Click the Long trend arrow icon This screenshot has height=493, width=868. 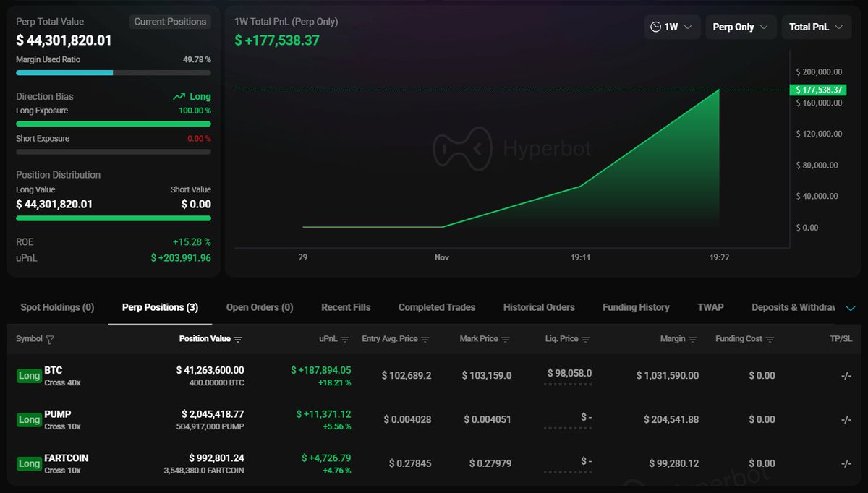(x=179, y=96)
